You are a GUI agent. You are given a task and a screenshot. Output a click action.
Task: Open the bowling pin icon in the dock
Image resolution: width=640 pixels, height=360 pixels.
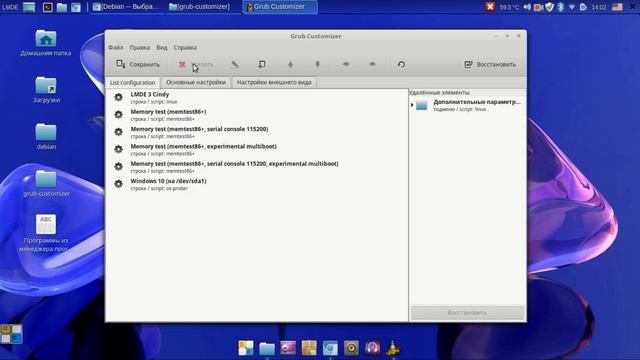pos(393,348)
